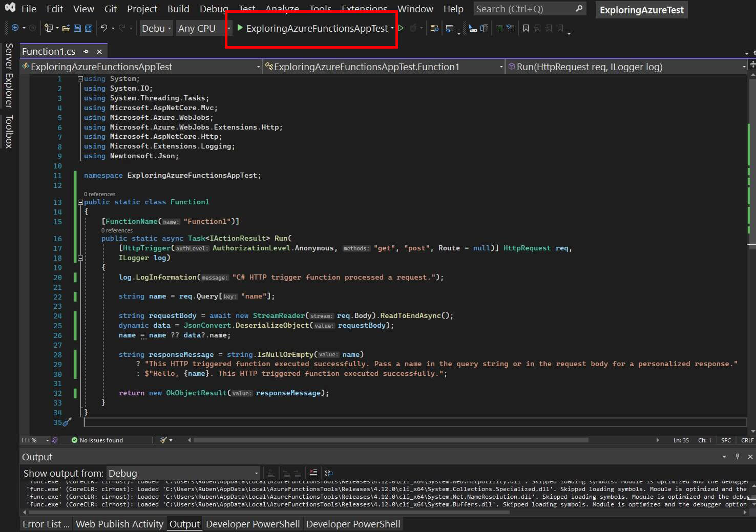Open the Help menu

pos(453,9)
